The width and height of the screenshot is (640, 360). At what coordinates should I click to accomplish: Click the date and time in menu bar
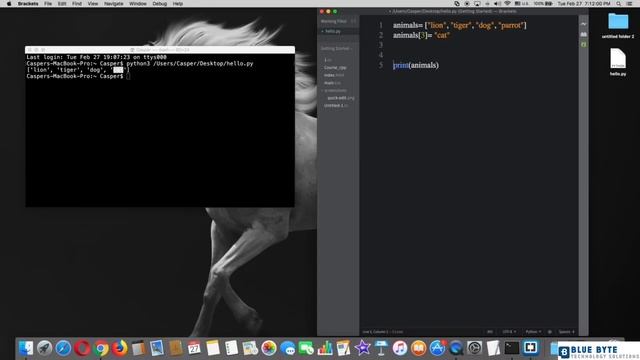point(584,4)
